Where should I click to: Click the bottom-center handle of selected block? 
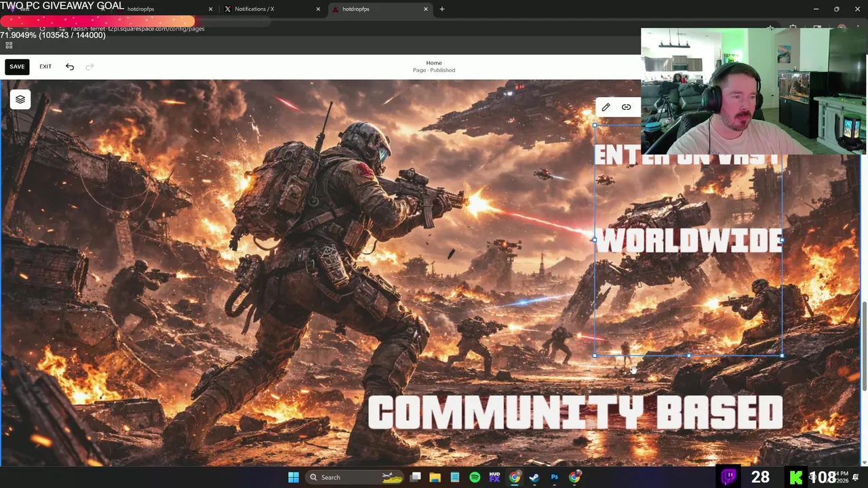(688, 355)
